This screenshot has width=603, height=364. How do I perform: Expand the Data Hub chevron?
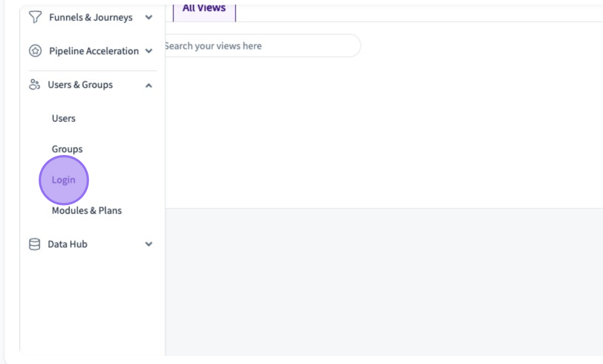click(148, 244)
